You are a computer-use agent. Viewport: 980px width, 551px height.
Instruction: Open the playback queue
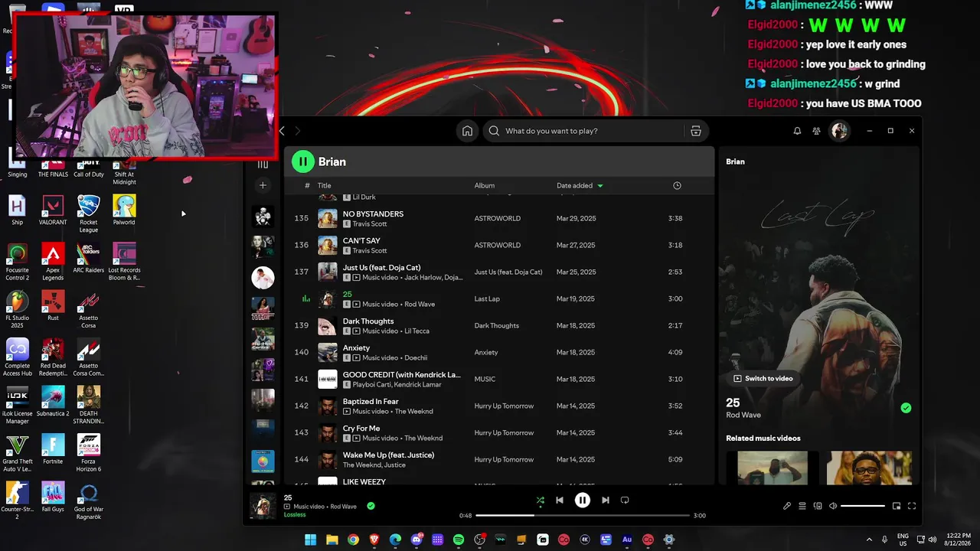point(802,506)
